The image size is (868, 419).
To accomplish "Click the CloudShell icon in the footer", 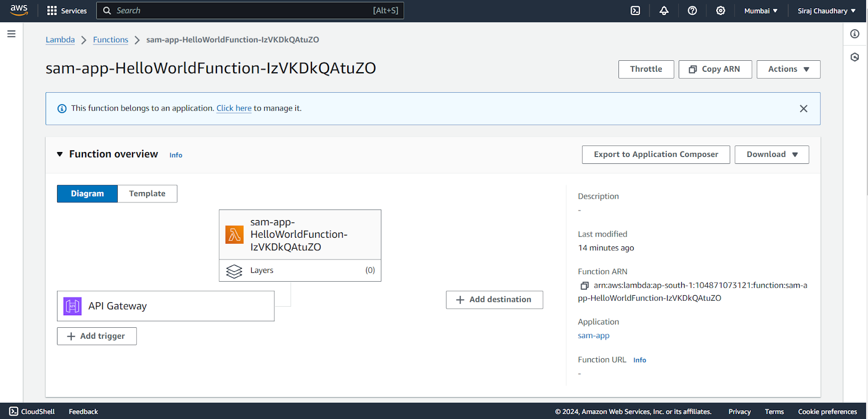I will [x=14, y=411].
